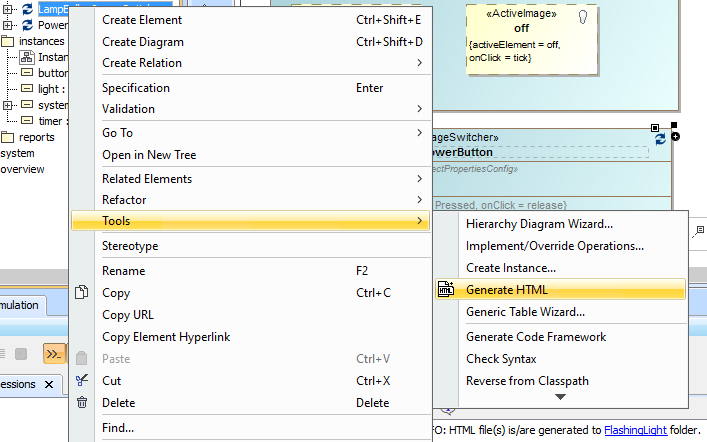Select the instances folder in tree
Image resolution: width=707 pixels, height=442 pixels.
coord(40,41)
